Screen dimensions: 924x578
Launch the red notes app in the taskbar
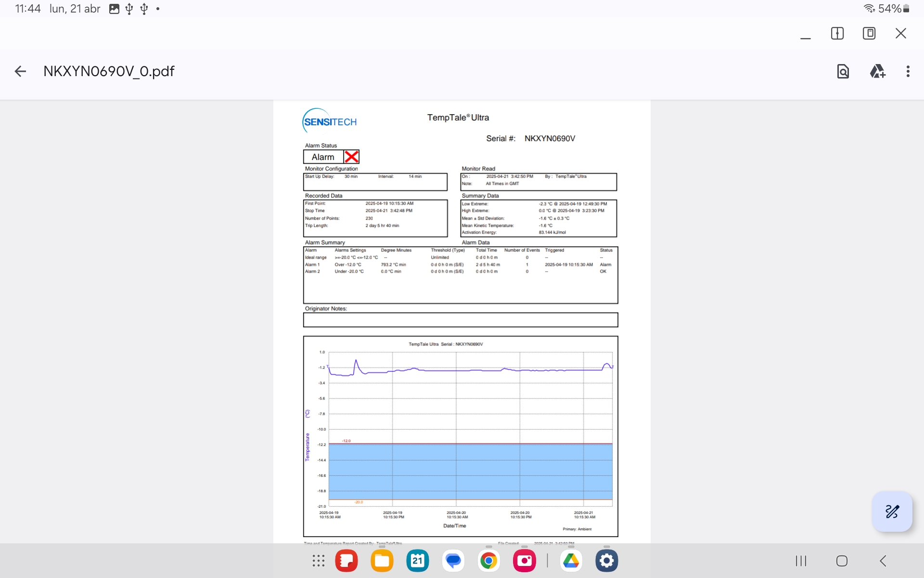pos(346,561)
